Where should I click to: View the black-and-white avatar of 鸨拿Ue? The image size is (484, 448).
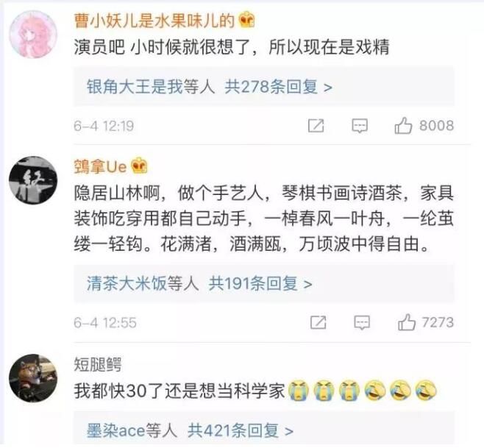pos(33,180)
